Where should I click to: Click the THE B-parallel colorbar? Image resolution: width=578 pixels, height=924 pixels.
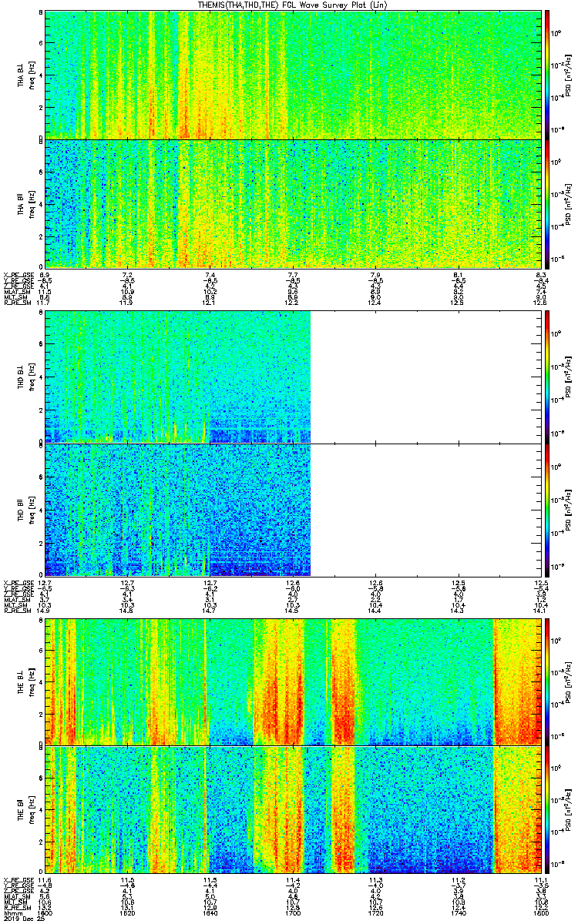pyautogui.click(x=547, y=810)
